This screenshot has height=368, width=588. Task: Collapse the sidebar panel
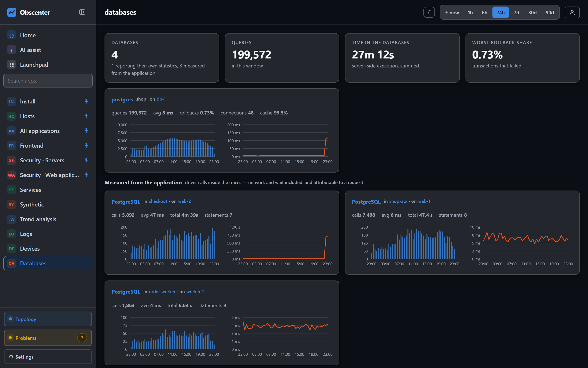pos(82,12)
